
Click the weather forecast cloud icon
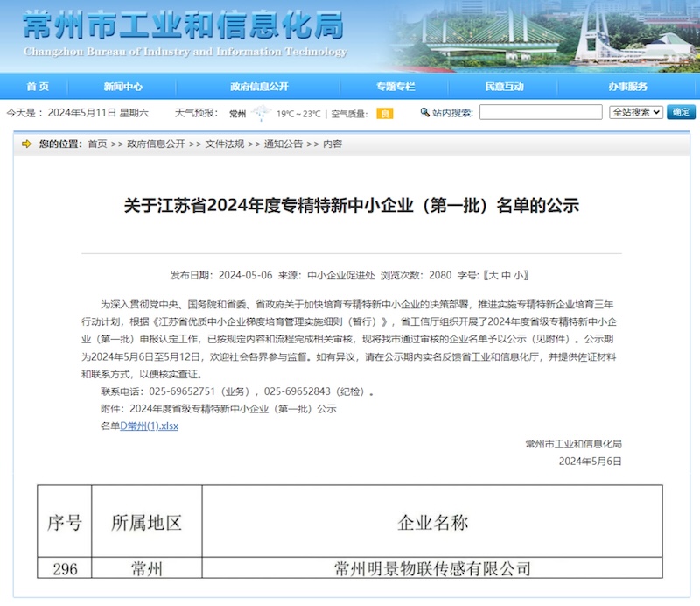[x=261, y=113]
